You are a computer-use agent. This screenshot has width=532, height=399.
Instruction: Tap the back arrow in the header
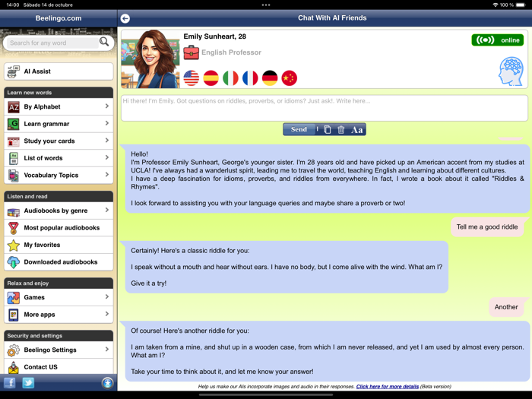click(x=125, y=18)
